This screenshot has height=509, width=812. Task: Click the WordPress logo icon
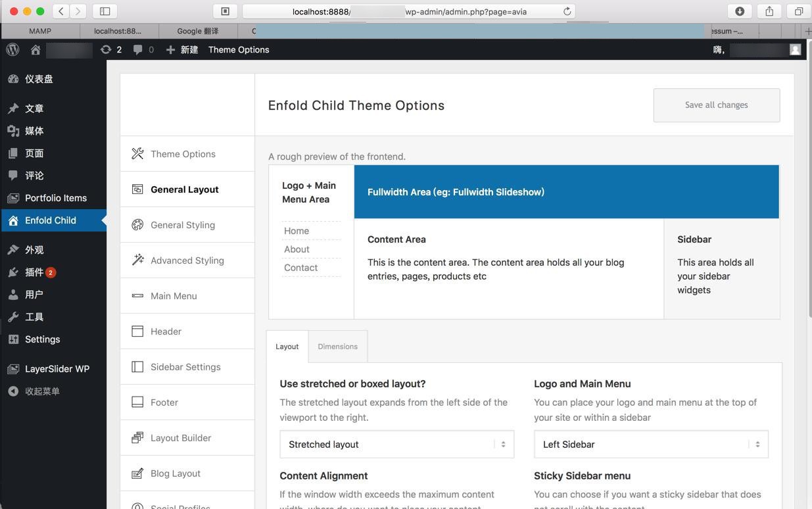(12, 49)
